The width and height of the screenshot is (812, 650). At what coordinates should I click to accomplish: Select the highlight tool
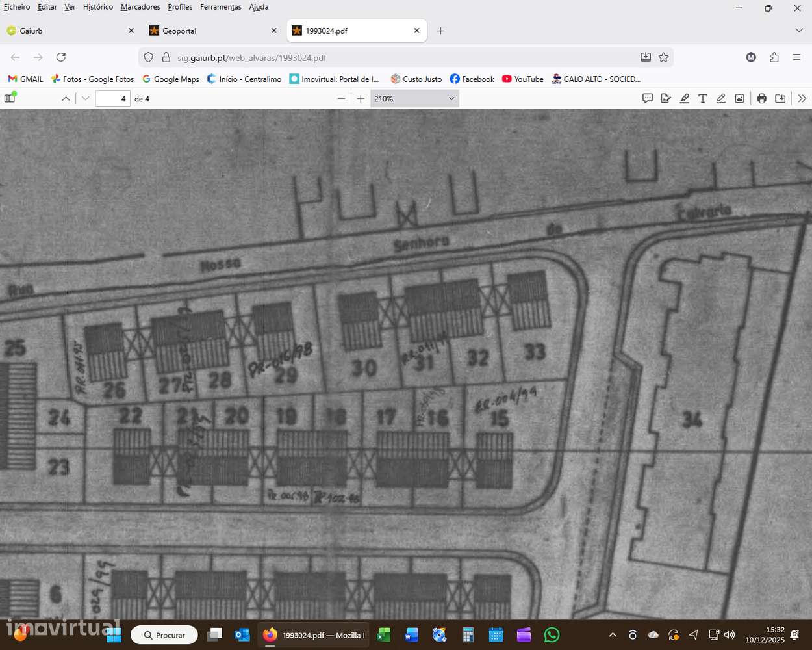tap(684, 98)
